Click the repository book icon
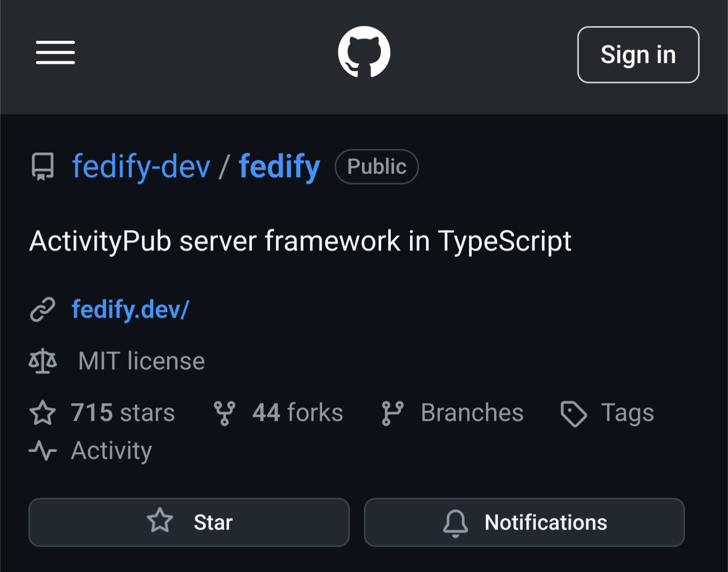 point(42,166)
